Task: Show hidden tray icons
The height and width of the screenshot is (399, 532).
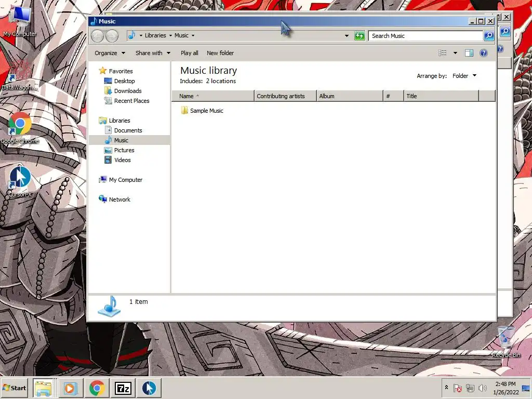Action: [x=446, y=388]
